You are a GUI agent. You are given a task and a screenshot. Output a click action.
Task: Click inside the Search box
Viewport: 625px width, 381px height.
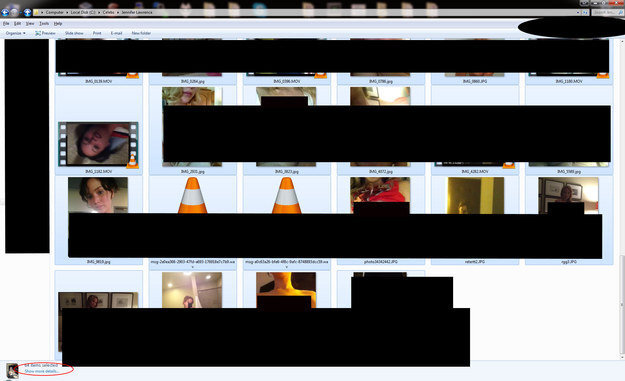[x=605, y=12]
